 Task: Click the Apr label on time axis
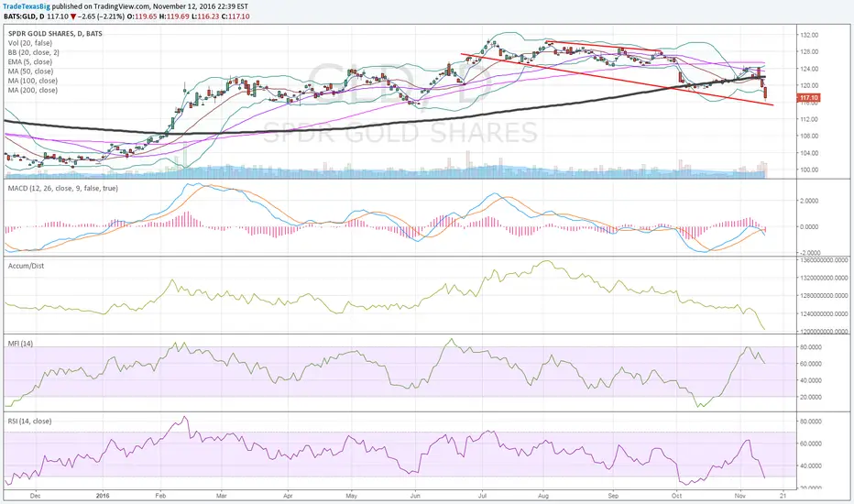(288, 496)
